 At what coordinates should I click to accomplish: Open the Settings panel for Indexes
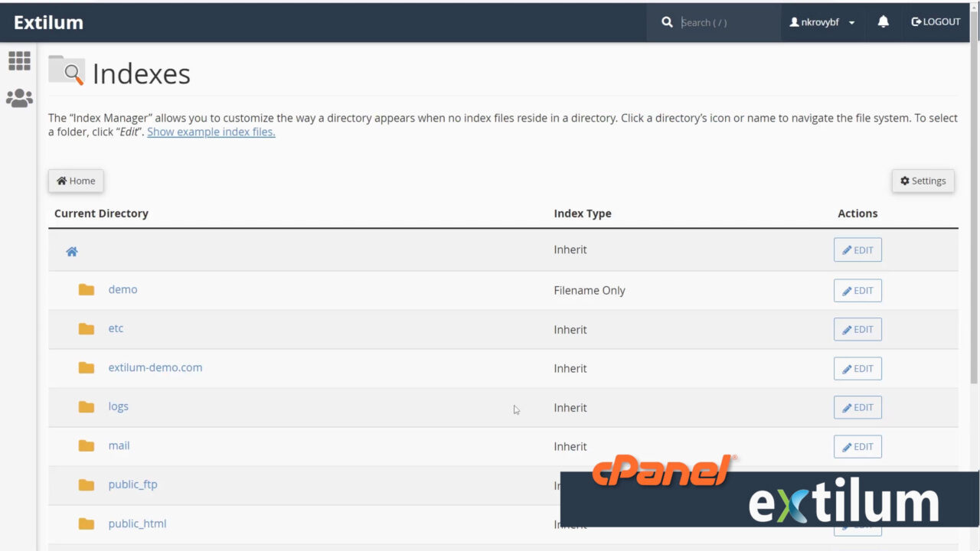click(923, 181)
